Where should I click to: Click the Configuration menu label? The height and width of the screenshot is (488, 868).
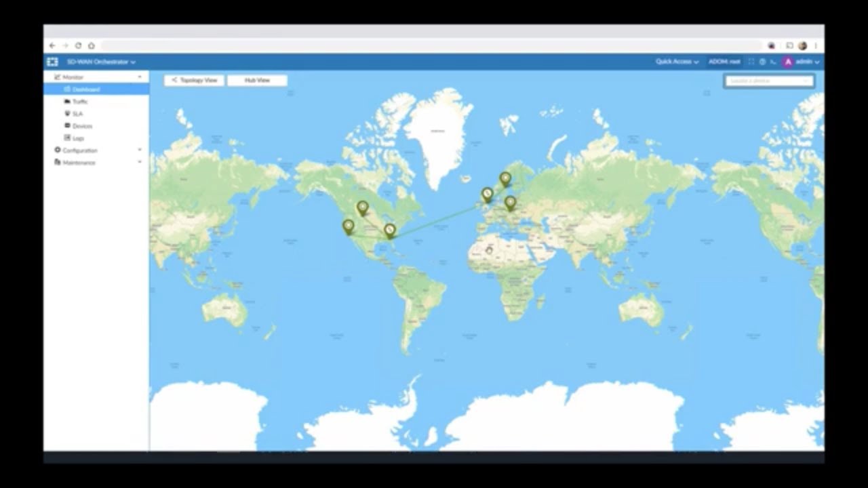tap(80, 150)
